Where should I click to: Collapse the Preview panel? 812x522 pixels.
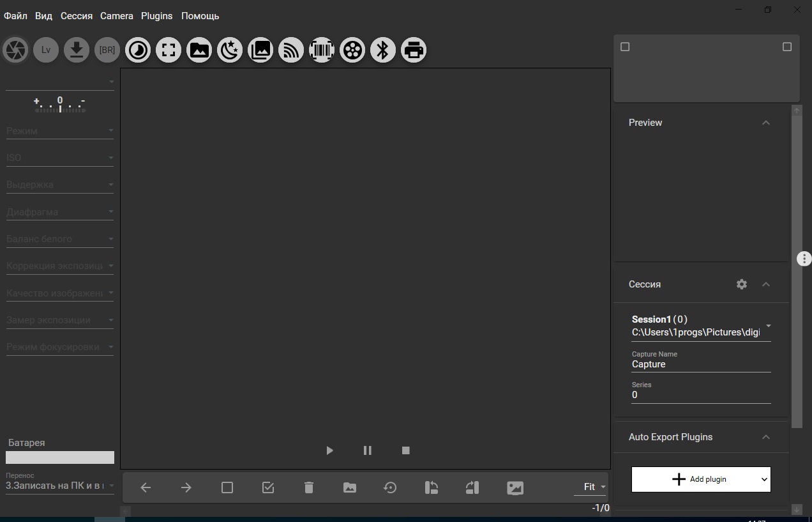pyautogui.click(x=766, y=123)
